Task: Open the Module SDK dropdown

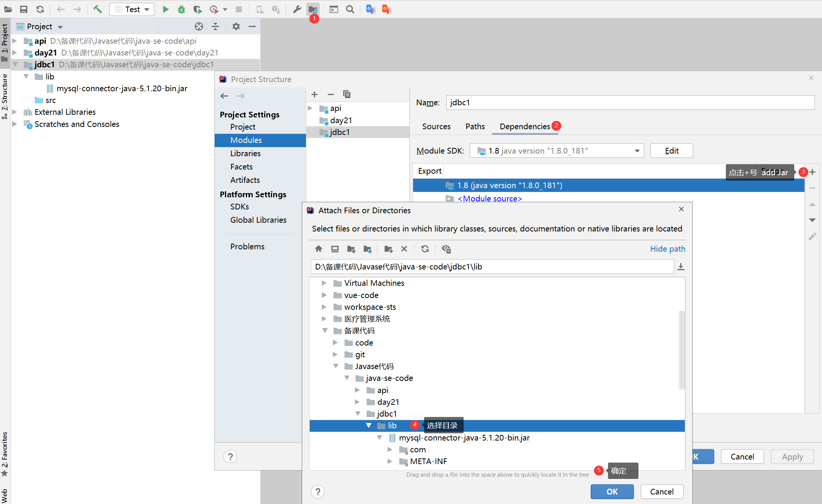Action: point(637,151)
